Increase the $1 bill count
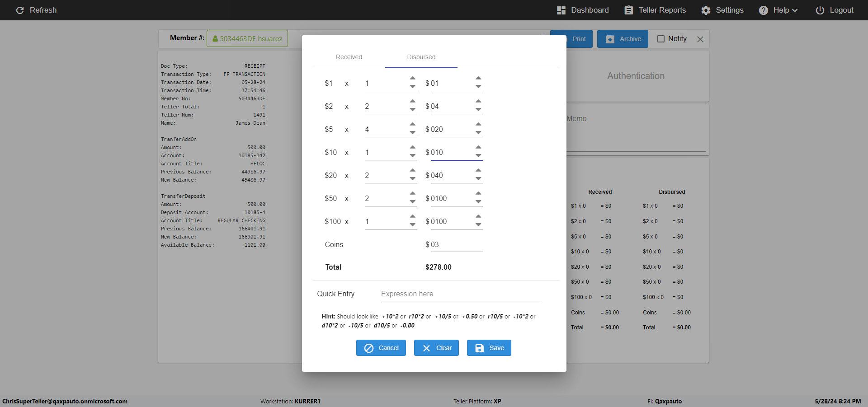The image size is (868, 407). (413, 78)
